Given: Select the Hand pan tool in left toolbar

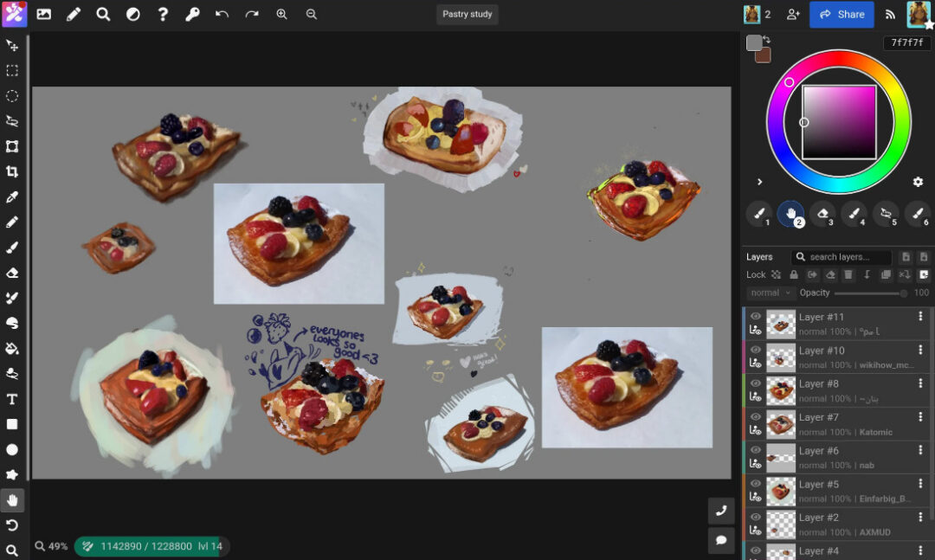Looking at the screenshot, I should pyautogui.click(x=12, y=499).
